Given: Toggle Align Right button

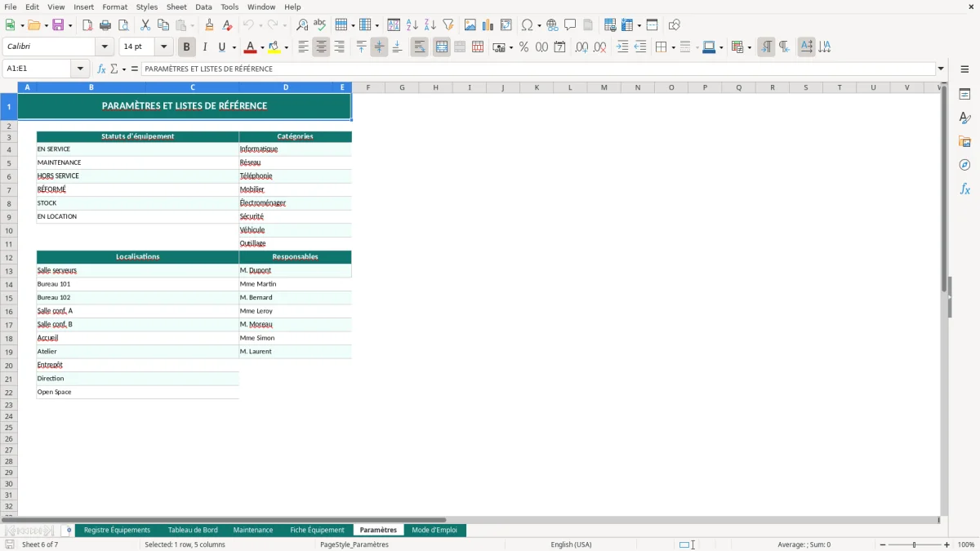Looking at the screenshot, I should click(x=339, y=47).
